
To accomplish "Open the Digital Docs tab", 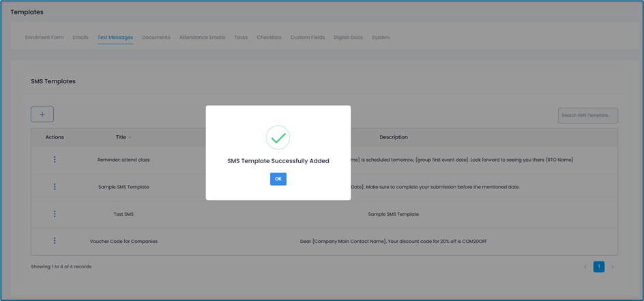I will 348,38.
